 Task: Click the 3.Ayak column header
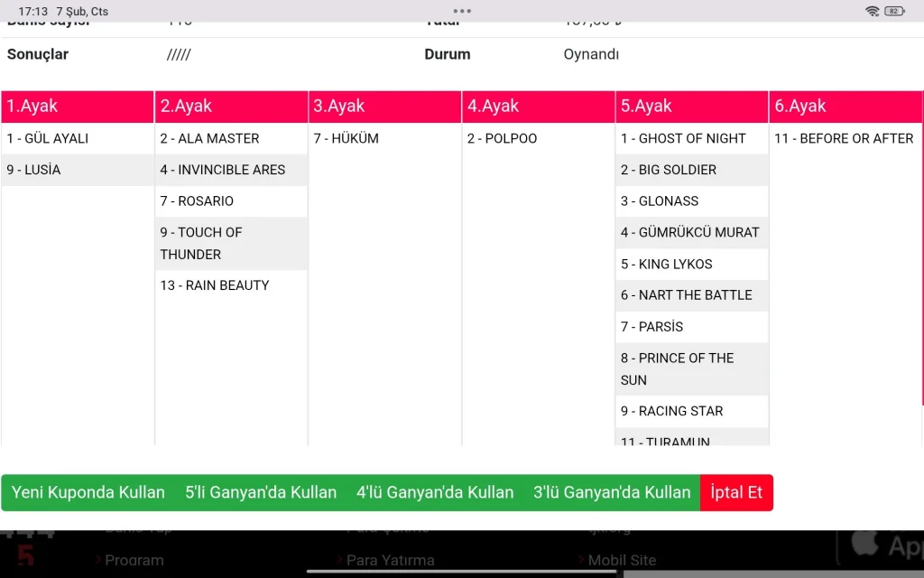click(x=384, y=106)
